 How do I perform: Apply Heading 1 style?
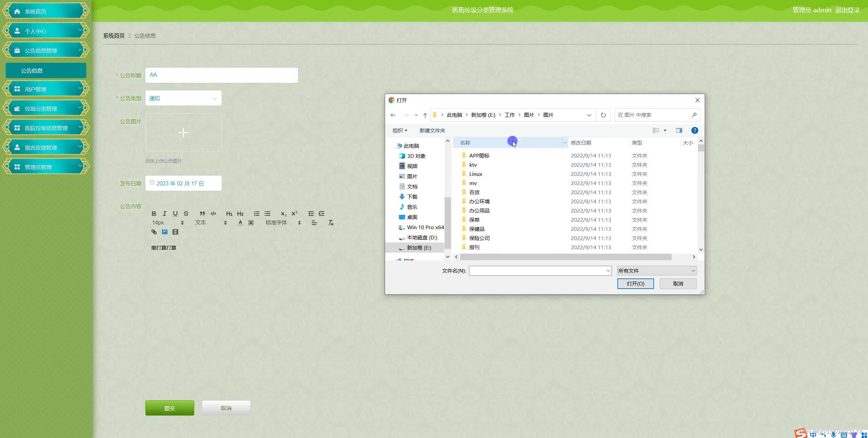point(229,214)
